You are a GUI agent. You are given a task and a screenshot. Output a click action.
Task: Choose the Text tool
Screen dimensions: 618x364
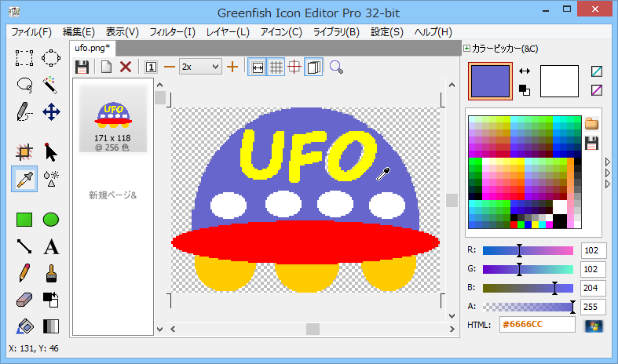(x=51, y=247)
